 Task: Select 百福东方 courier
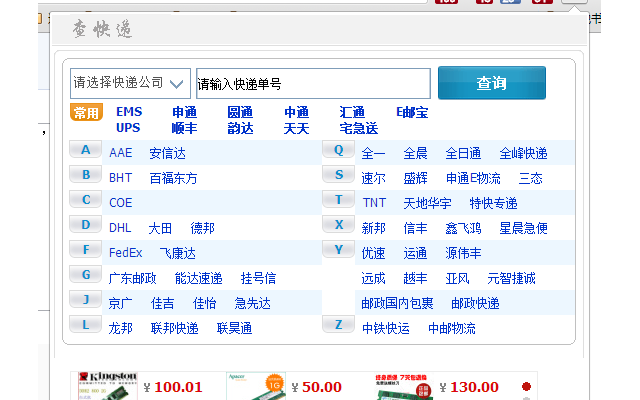point(173,178)
